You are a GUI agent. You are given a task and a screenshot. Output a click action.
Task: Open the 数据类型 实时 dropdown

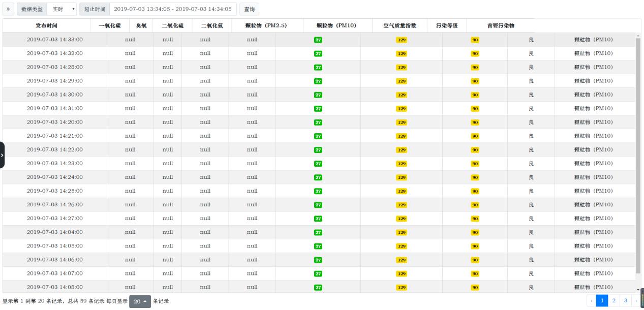(x=62, y=9)
